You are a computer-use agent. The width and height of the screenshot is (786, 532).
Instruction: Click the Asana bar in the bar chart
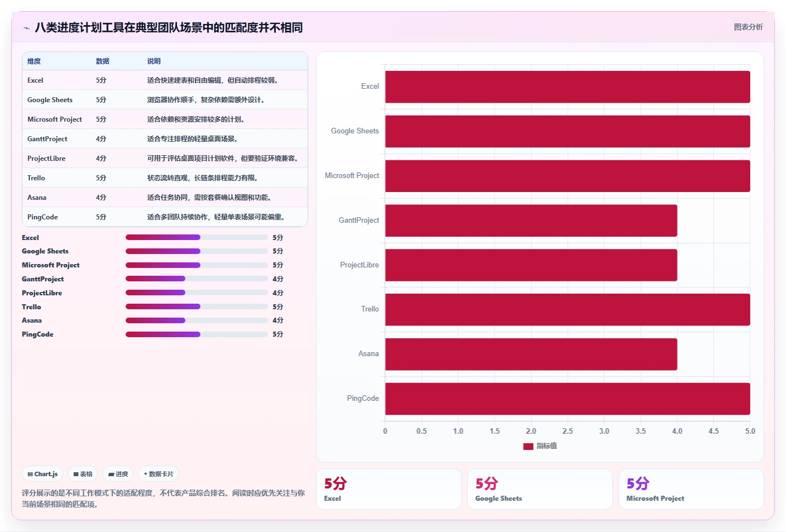531,354
